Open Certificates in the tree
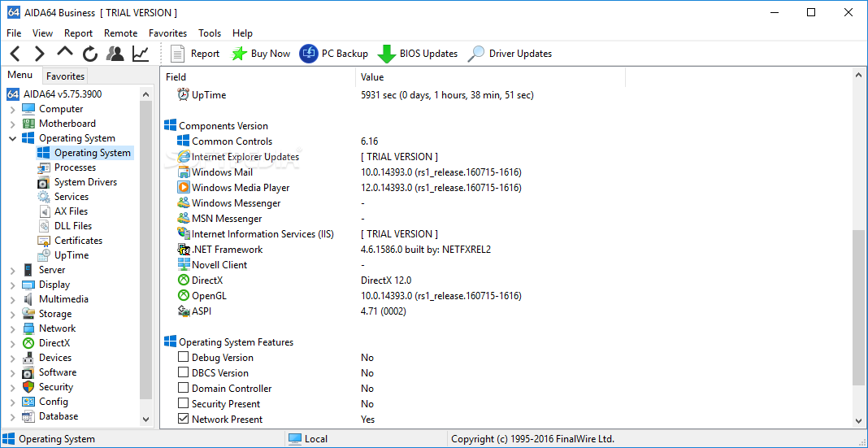The height and width of the screenshot is (448, 868). (78, 241)
